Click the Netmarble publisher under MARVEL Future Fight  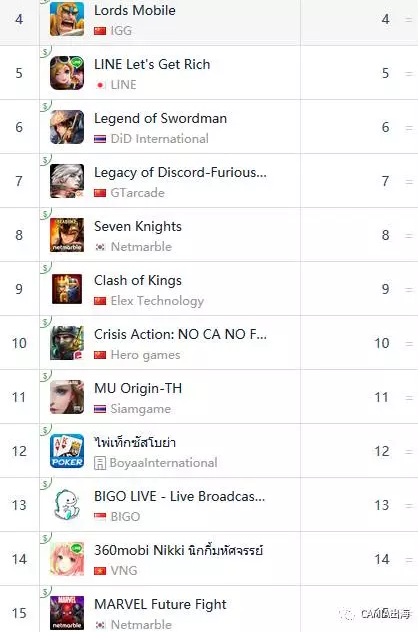point(141,625)
